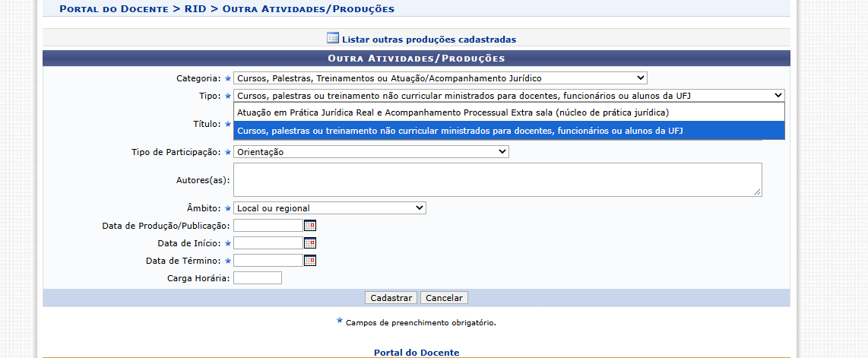Collapse the open Tipo dropdown

(508, 95)
